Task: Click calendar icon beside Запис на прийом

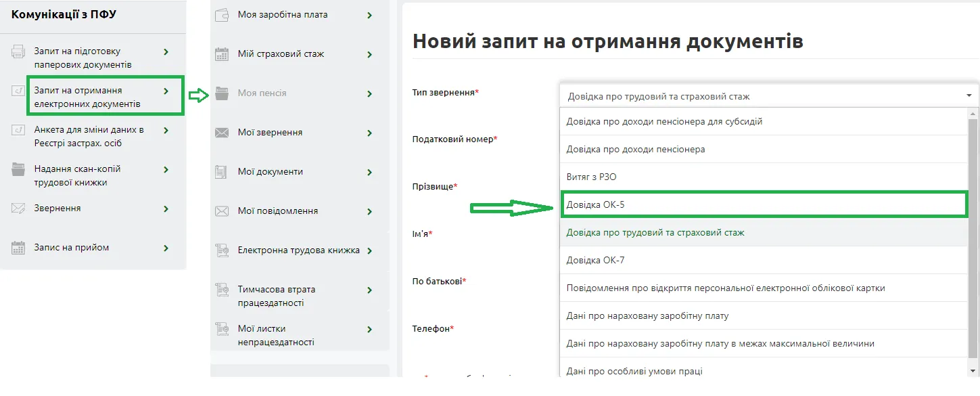Action: (x=18, y=248)
